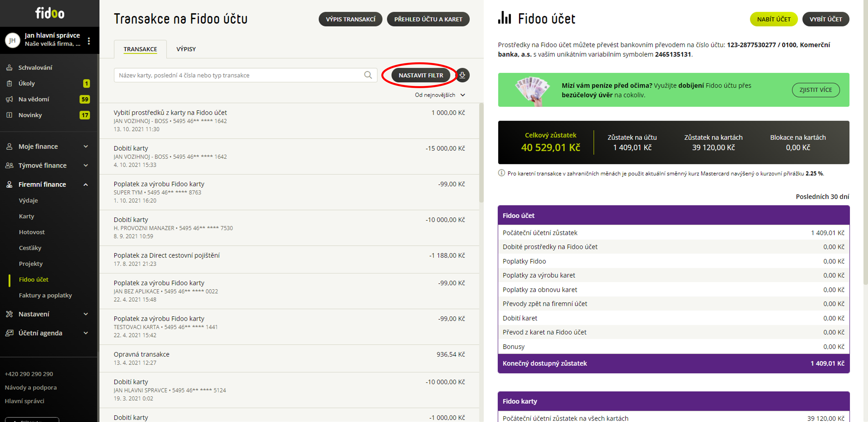Click the info icon about exchange rates
The height and width of the screenshot is (422, 868).
pyautogui.click(x=501, y=173)
